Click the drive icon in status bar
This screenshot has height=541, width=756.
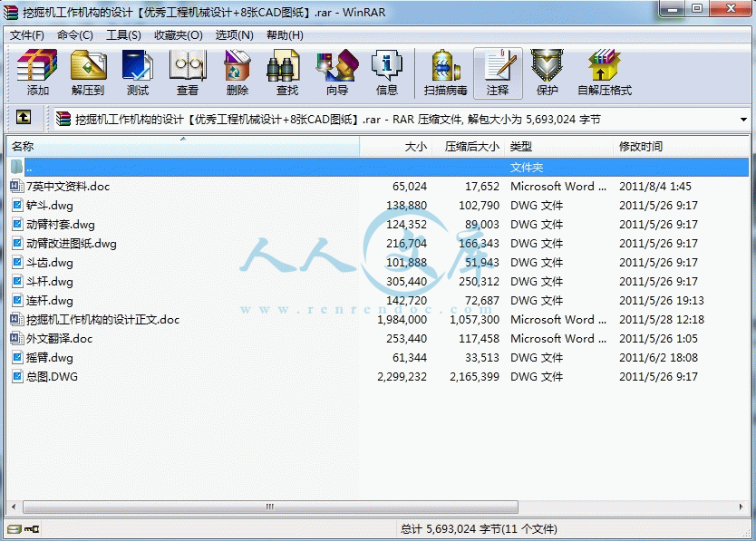15,529
